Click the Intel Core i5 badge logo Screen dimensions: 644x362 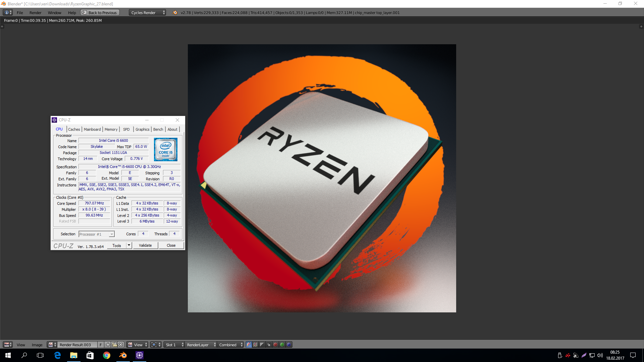[x=166, y=149]
